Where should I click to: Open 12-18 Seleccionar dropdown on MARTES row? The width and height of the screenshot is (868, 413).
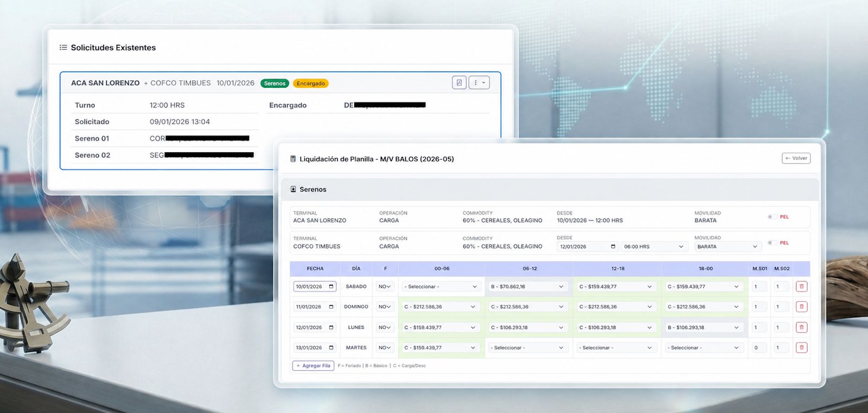pyautogui.click(x=616, y=347)
